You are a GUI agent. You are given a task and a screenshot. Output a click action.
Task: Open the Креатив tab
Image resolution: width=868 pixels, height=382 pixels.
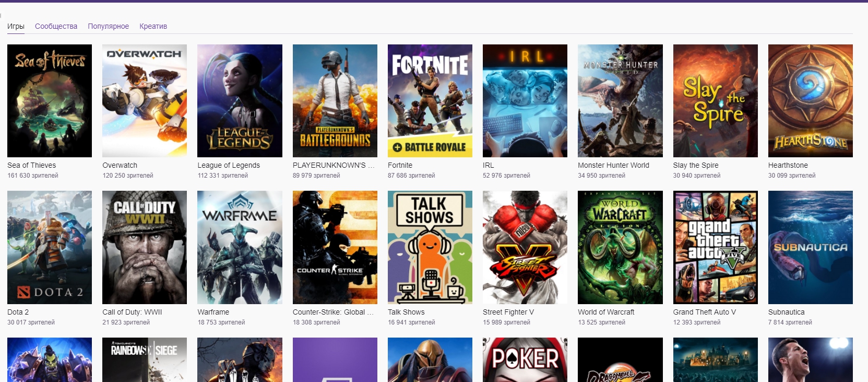(x=153, y=26)
